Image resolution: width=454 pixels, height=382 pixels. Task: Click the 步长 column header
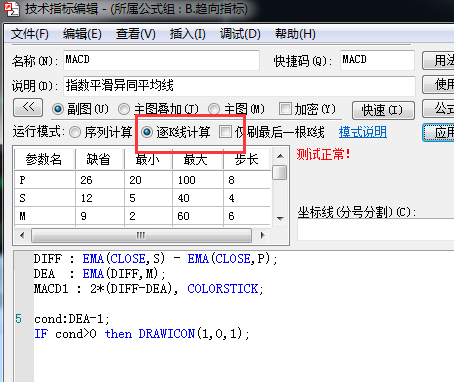(247, 160)
